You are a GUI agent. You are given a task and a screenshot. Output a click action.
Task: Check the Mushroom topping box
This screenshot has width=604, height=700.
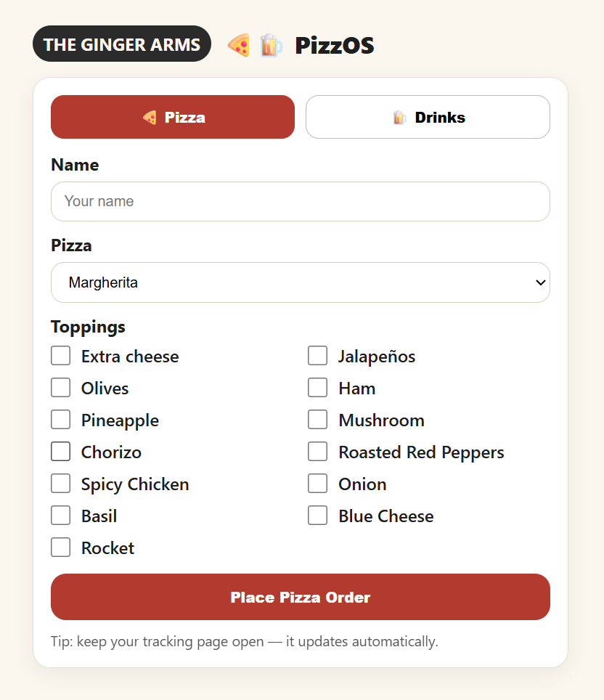click(318, 420)
